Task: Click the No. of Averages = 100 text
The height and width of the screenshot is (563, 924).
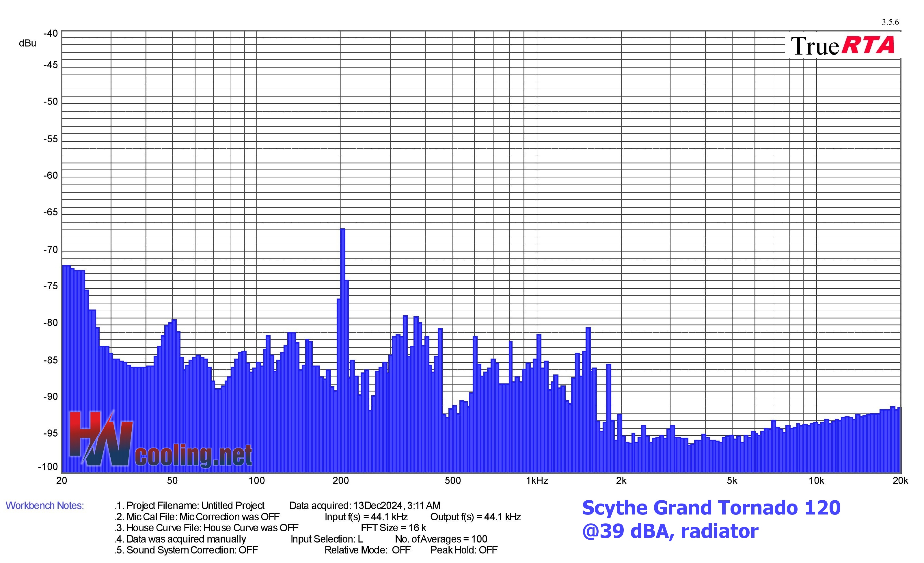Action: 441,539
